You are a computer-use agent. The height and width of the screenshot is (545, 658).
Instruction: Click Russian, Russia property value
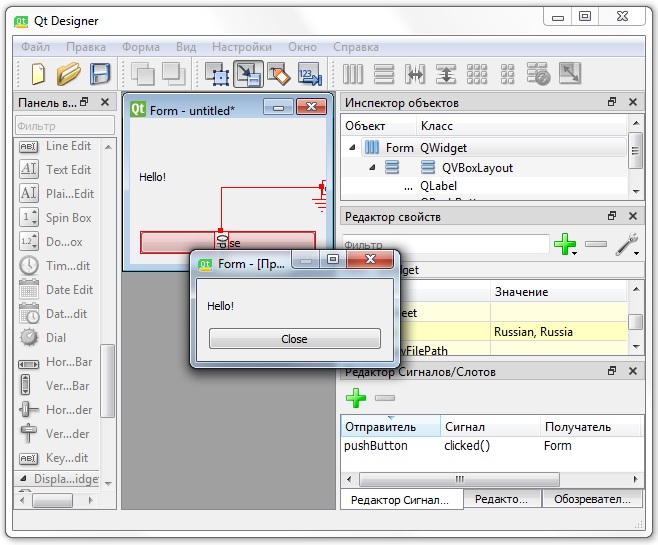point(559,332)
